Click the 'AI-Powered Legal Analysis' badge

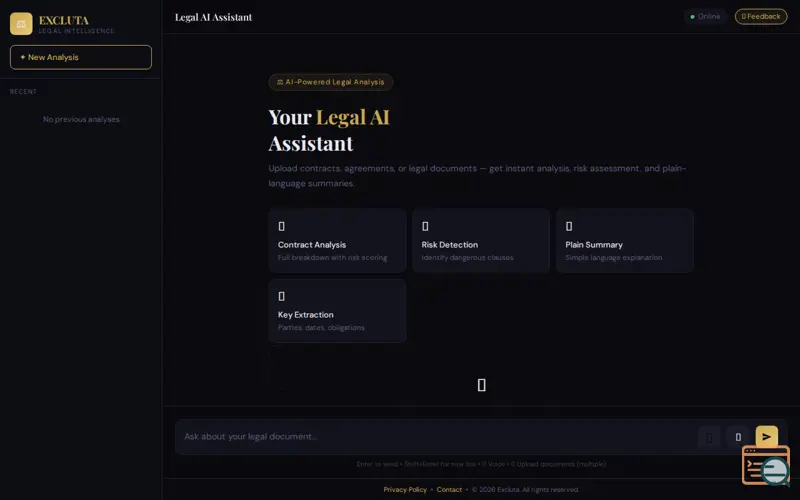click(x=331, y=82)
